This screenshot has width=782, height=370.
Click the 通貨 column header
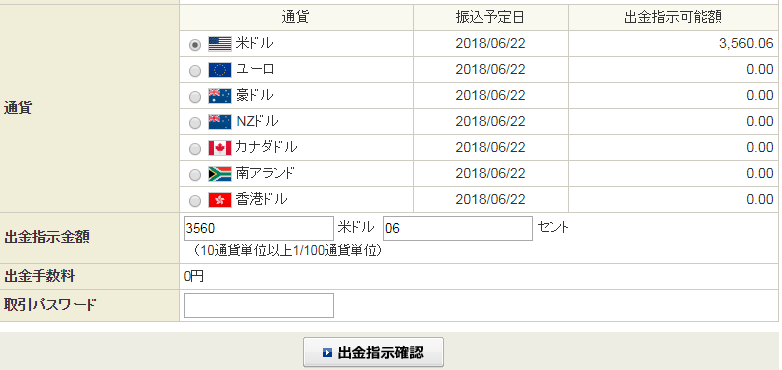pyautogui.click(x=295, y=17)
